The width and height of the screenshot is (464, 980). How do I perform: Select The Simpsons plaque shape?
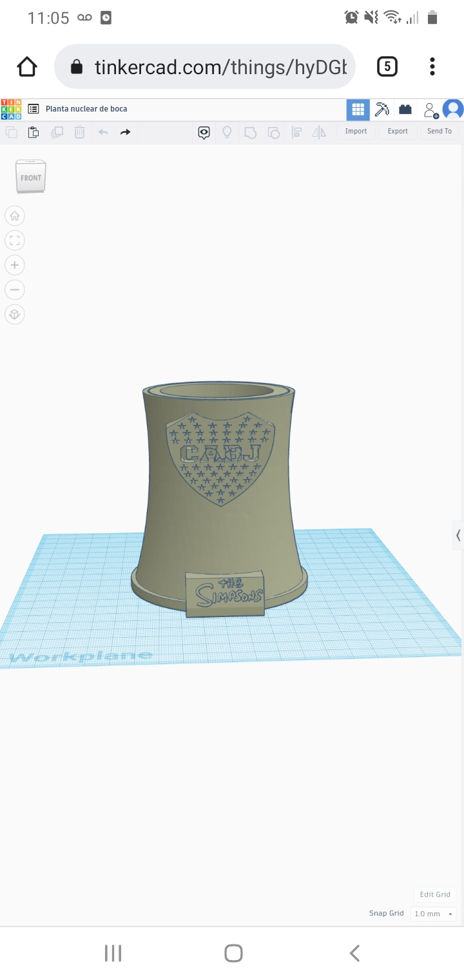coord(225,594)
